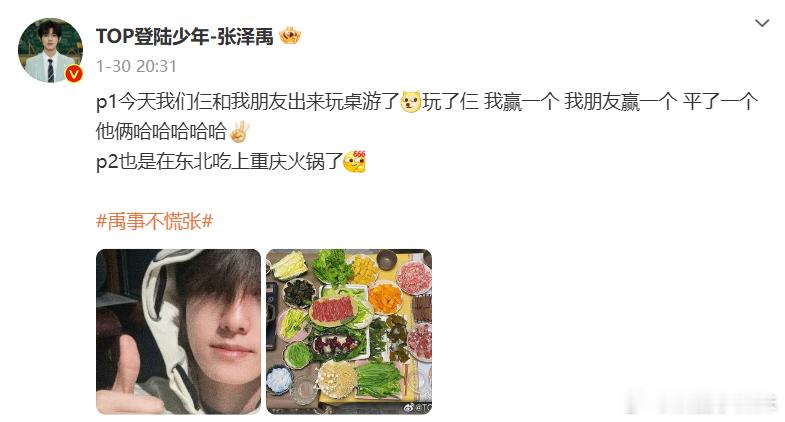
Task: Click the 666 face emoji
Action: pos(355,161)
